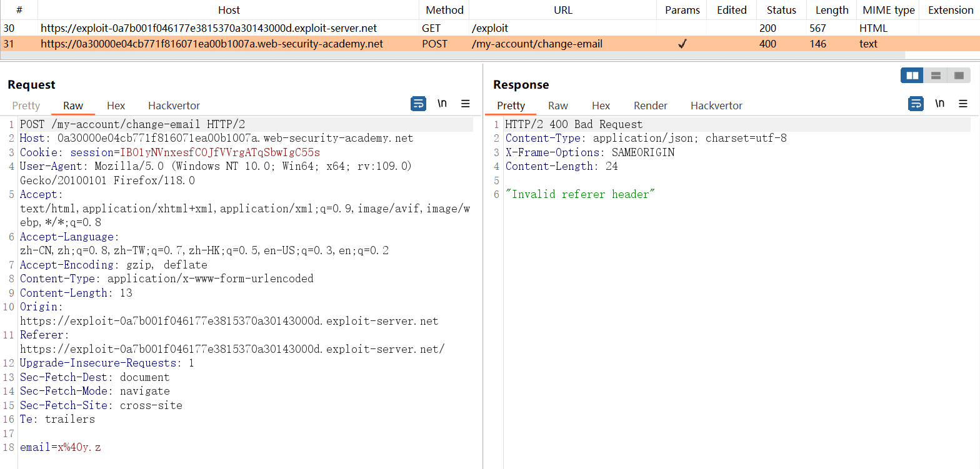Click the email parameter line in request body
This screenshot has height=469, width=980.
click(60, 447)
